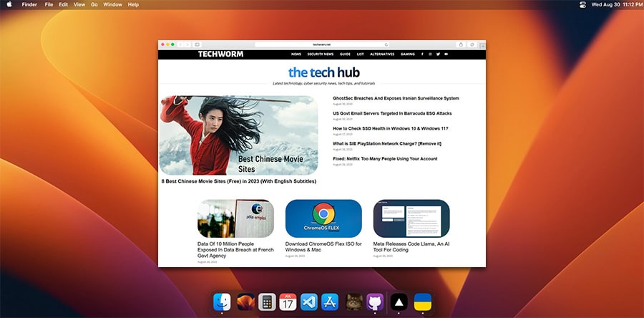
Task: Open the black triangle Vercel dock icon
Action: (x=399, y=302)
